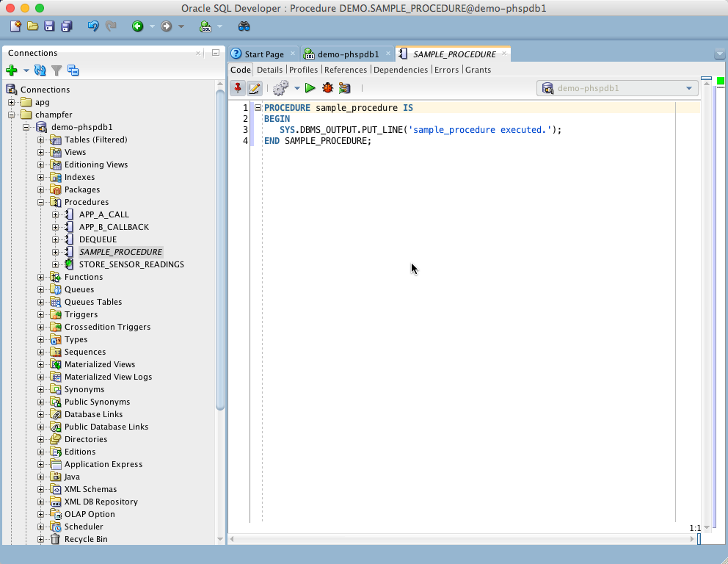The width and height of the screenshot is (728, 564).
Task: Open the demo-phspdb1 connection dropdown
Action: [x=617, y=88]
